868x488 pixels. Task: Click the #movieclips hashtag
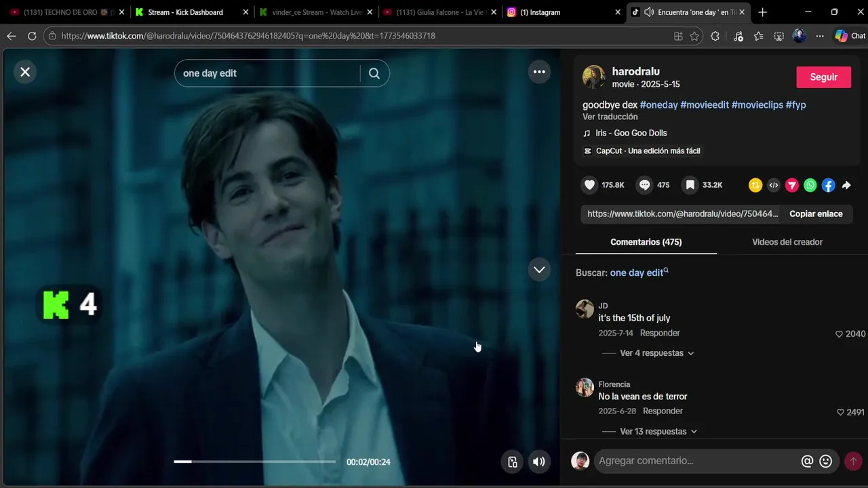(757, 105)
